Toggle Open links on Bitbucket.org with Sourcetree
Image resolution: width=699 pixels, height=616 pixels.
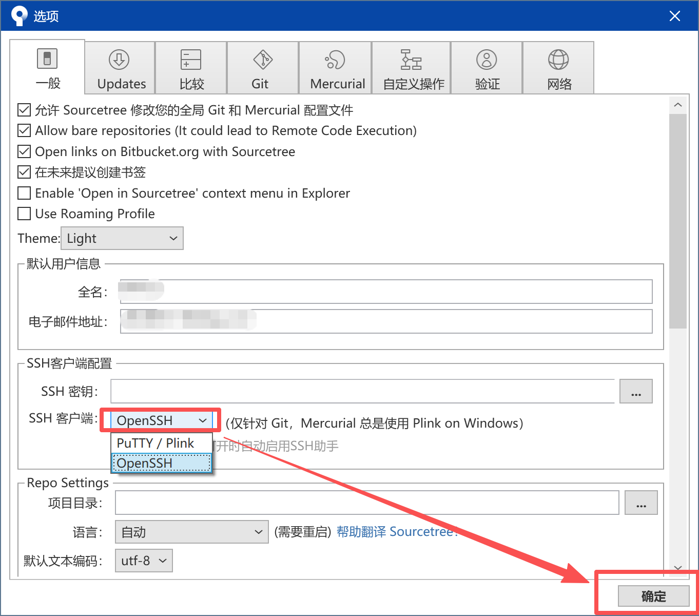coord(24,151)
